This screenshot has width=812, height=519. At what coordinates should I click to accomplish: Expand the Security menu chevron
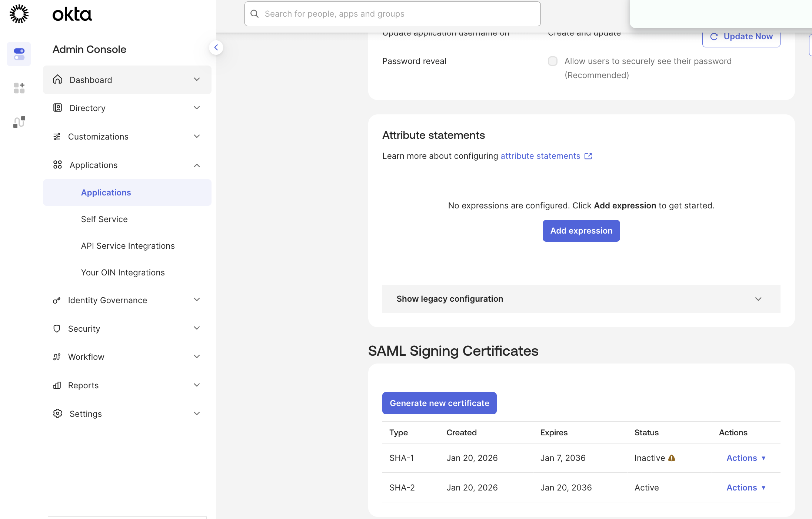(197, 328)
